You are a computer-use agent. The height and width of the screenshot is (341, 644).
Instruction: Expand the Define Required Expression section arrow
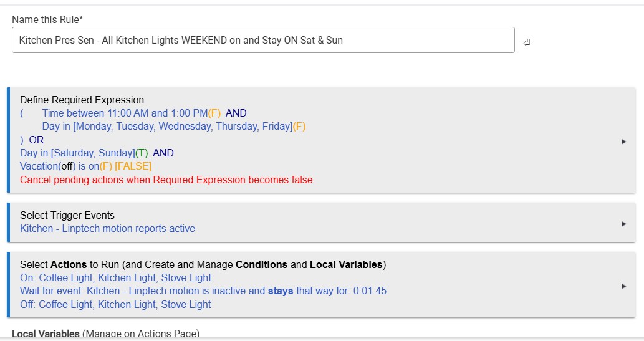[x=623, y=142]
